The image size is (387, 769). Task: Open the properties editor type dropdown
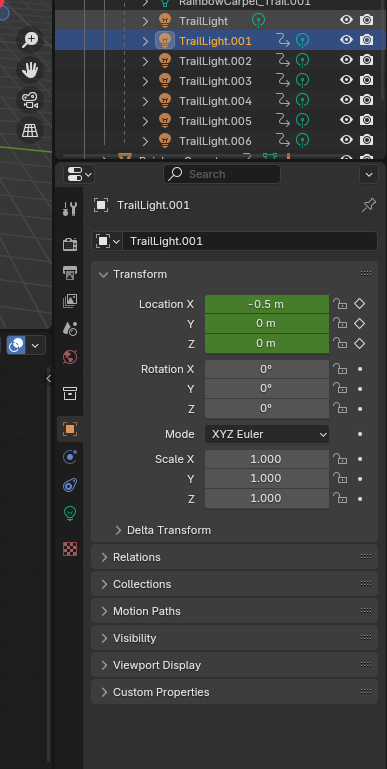[79, 174]
